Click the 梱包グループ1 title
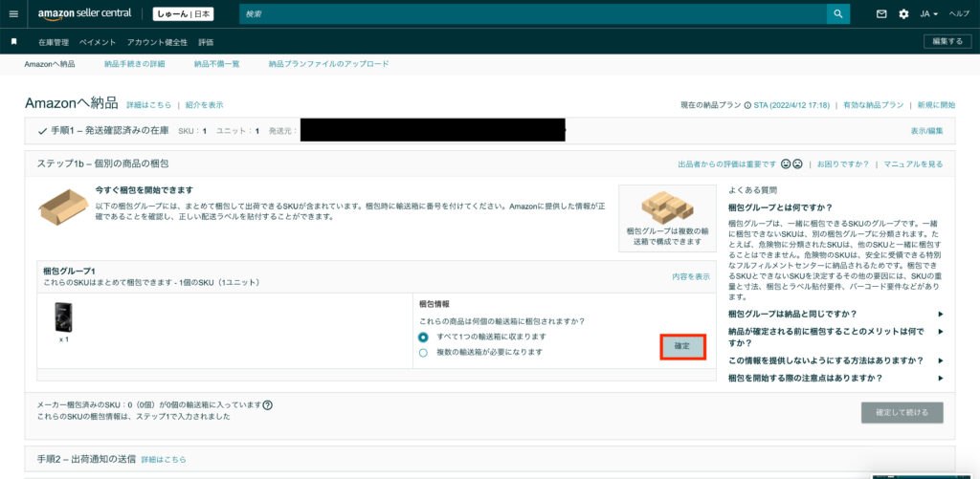980x479 pixels. (x=69, y=271)
